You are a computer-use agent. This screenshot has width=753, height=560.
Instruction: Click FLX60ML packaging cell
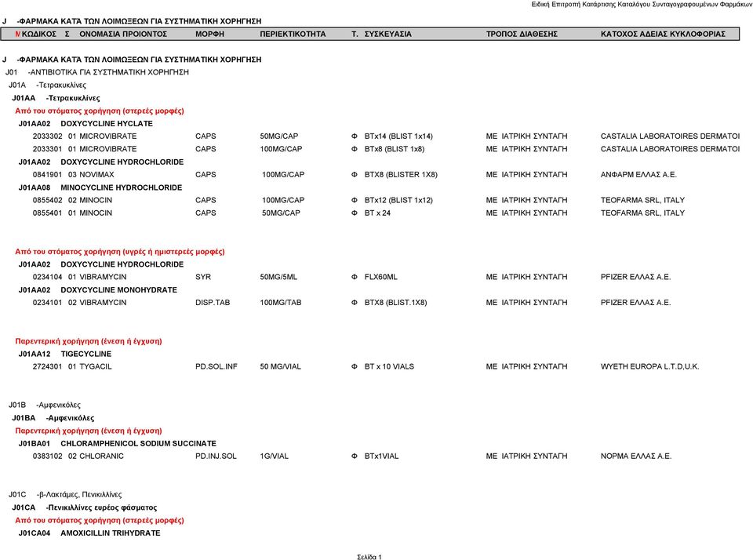[380, 277]
